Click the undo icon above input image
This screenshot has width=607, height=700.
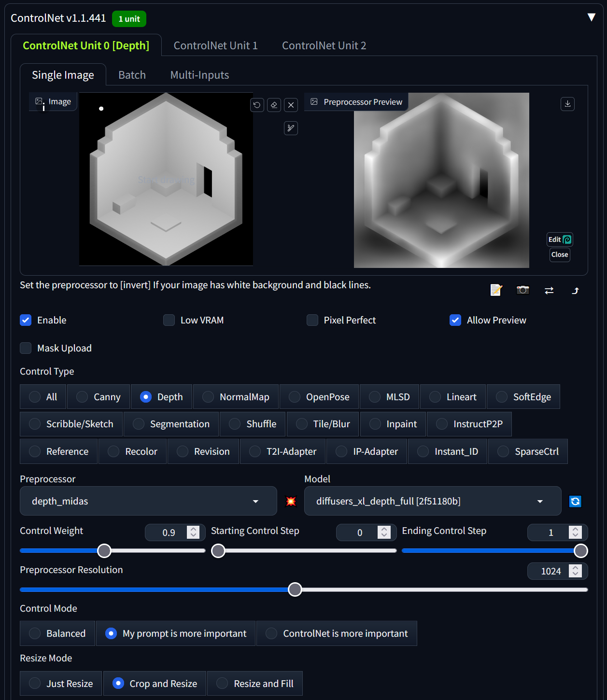tap(257, 105)
